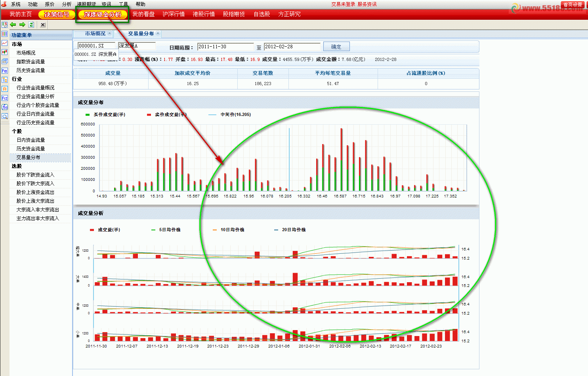Click the start date field 2011-11-30
Screen dimensions: 588x376
coord(225,47)
